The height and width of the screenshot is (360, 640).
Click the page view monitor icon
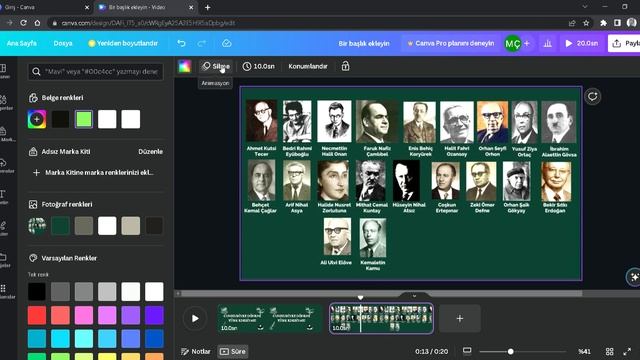click(x=467, y=351)
